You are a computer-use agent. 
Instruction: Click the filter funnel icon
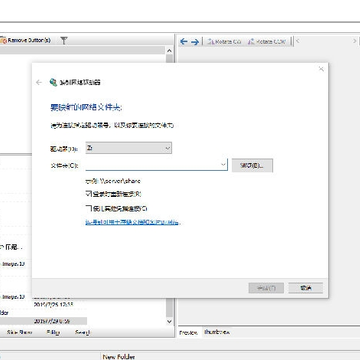[x=64, y=41]
